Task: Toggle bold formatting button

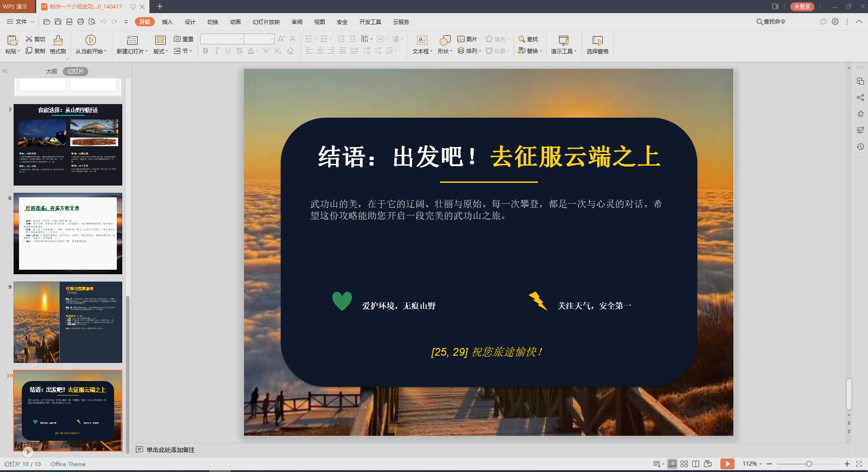Action: coord(206,51)
